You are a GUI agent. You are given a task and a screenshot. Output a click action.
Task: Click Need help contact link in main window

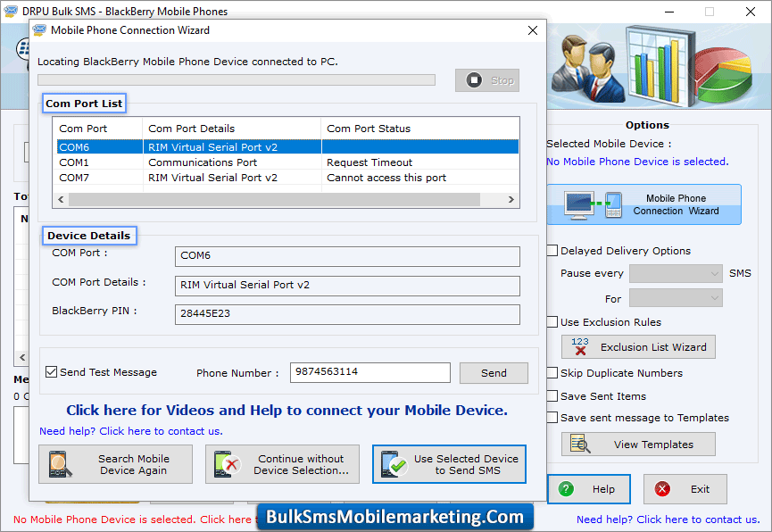(668, 520)
